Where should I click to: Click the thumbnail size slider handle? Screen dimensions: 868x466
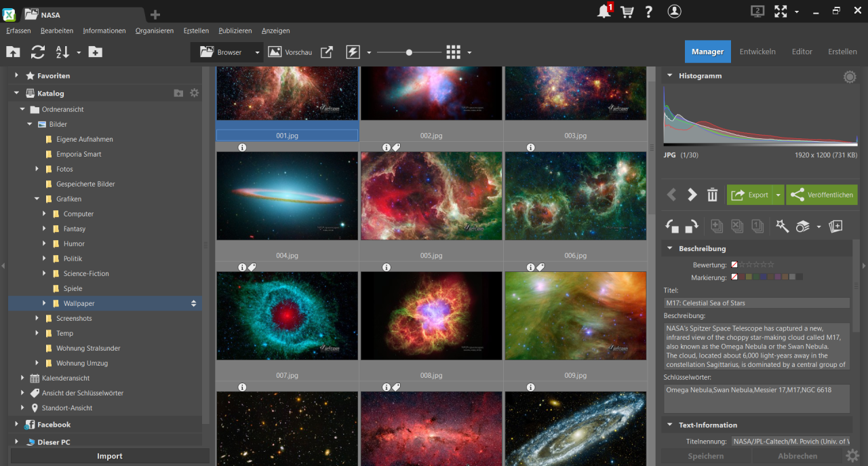tap(409, 52)
